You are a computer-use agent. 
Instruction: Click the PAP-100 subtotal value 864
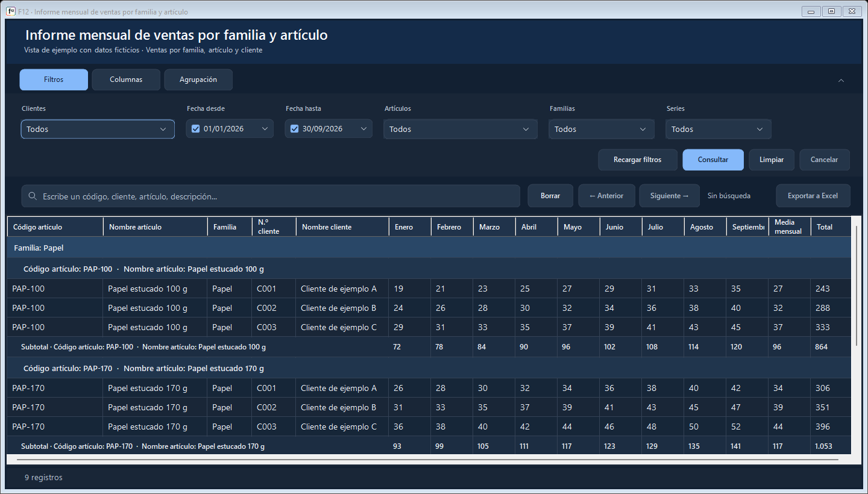point(821,347)
